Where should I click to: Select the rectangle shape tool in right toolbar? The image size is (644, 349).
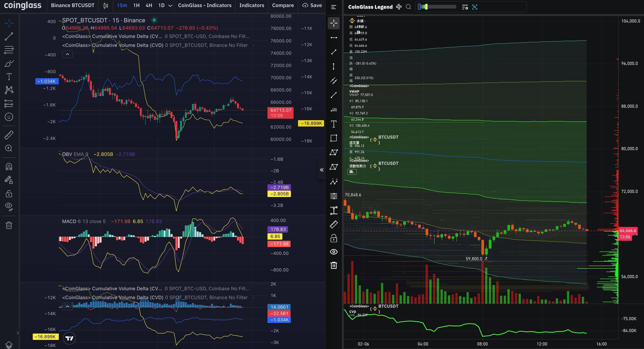click(x=334, y=138)
